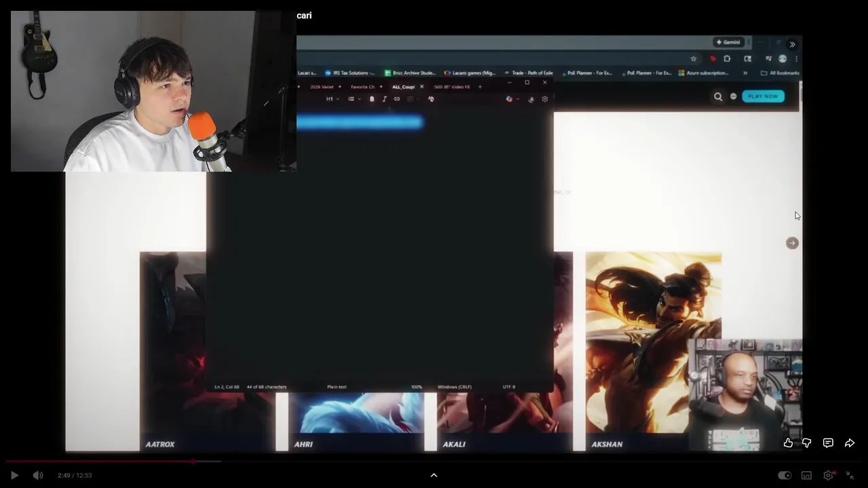
Task: Open the AHRI champion card
Action: (356, 422)
